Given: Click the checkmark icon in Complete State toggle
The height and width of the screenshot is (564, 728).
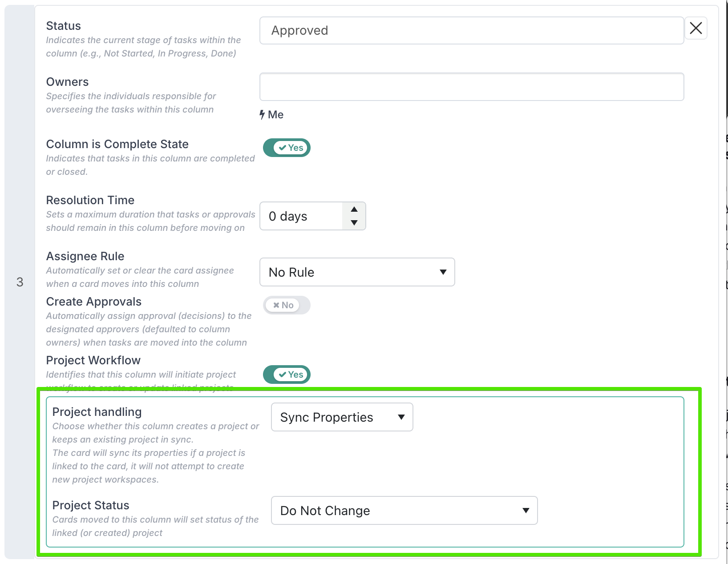Looking at the screenshot, I should [x=283, y=148].
